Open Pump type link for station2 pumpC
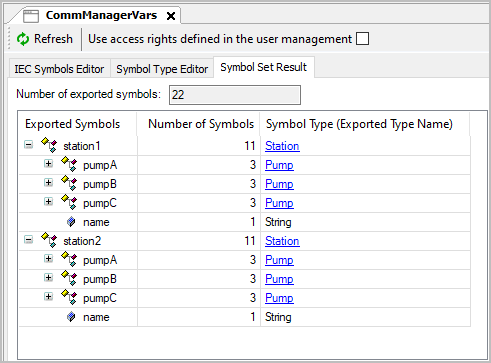The width and height of the screenshot is (491, 363). (279, 298)
